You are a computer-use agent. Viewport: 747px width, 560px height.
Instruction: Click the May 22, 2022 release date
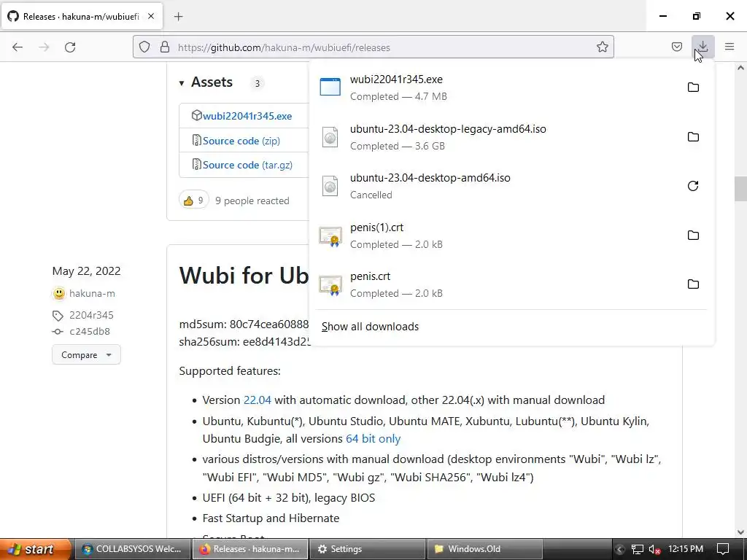pos(86,271)
